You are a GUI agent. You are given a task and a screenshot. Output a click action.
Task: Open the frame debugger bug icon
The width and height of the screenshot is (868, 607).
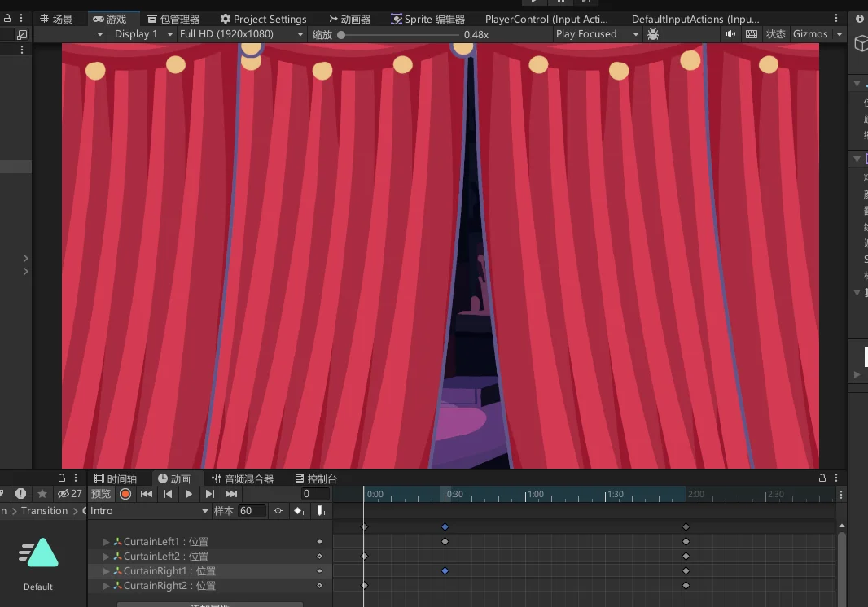click(653, 34)
